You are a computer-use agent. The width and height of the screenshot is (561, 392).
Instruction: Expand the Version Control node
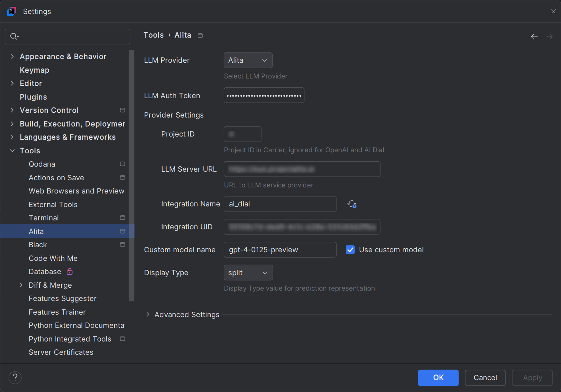point(12,110)
